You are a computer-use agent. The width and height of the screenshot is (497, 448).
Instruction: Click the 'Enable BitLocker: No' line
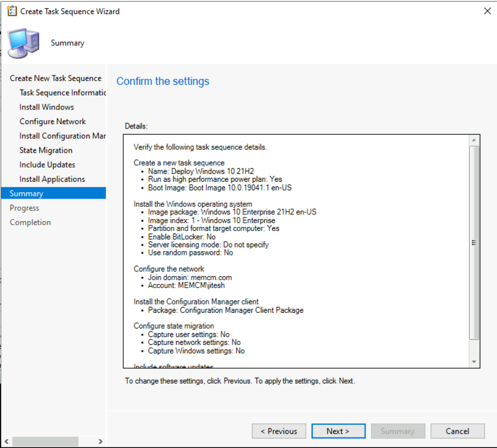coord(182,237)
